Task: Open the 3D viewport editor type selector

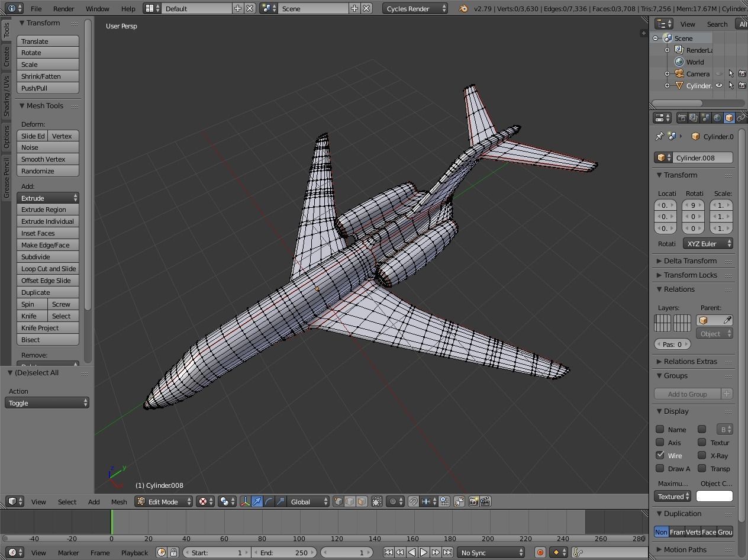Action: 14,501
